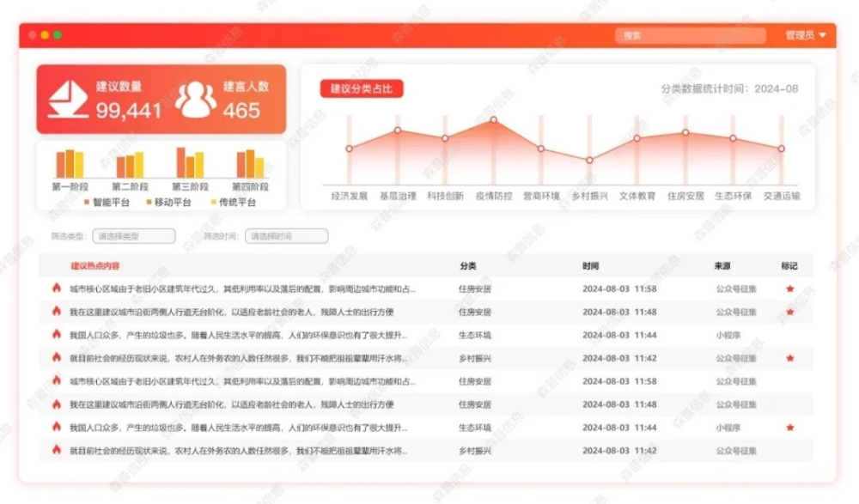The height and width of the screenshot is (504, 859).
Task: Click the 疫情防控 peak data point
Action: pyautogui.click(x=493, y=120)
